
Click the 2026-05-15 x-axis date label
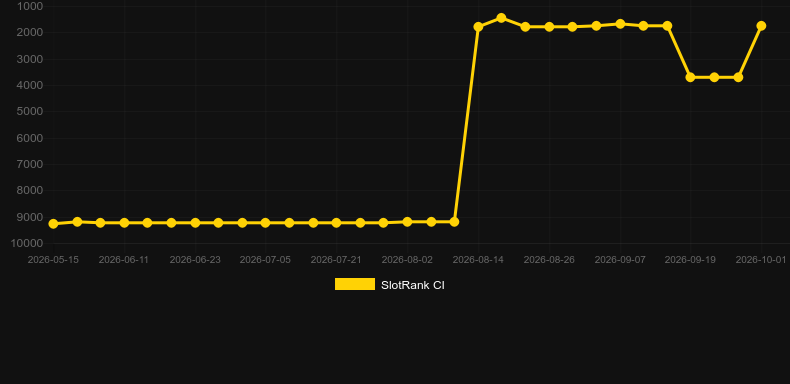(53, 260)
